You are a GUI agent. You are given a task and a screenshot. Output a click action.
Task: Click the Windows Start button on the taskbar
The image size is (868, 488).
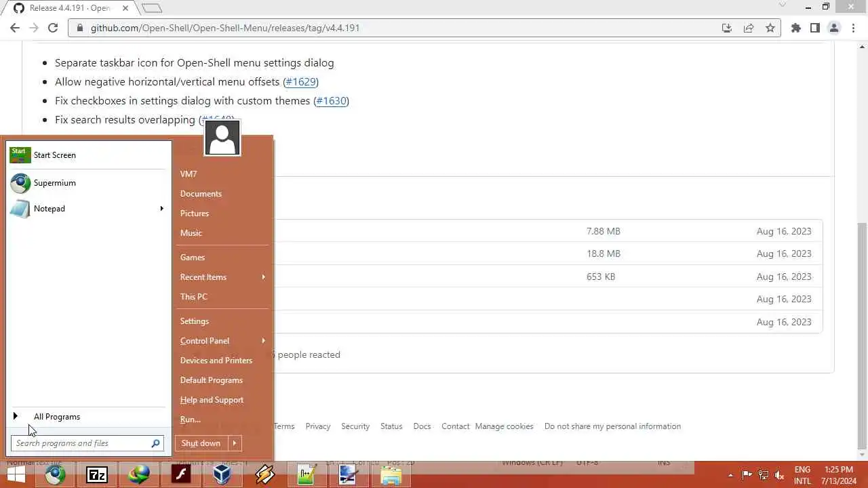16,474
